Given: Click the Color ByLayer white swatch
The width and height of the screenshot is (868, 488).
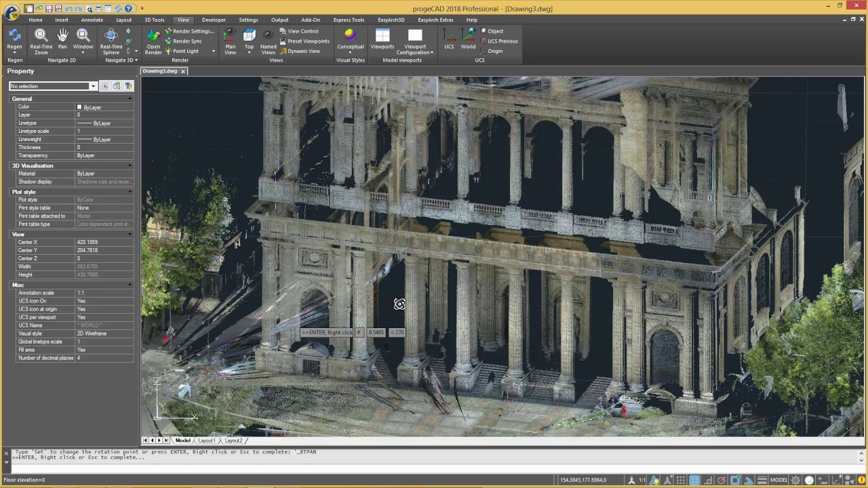Looking at the screenshot, I should coord(79,107).
